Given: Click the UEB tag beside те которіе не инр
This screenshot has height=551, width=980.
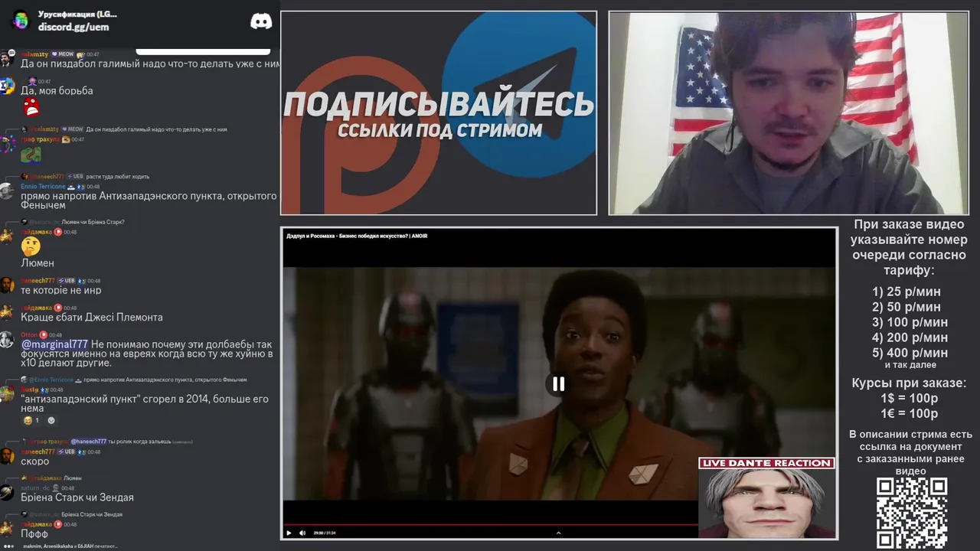Looking at the screenshot, I should pos(67,281).
